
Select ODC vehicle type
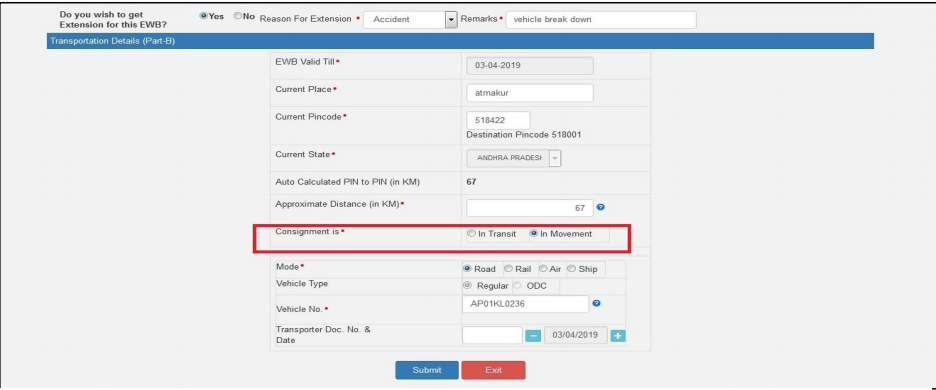tap(517, 285)
